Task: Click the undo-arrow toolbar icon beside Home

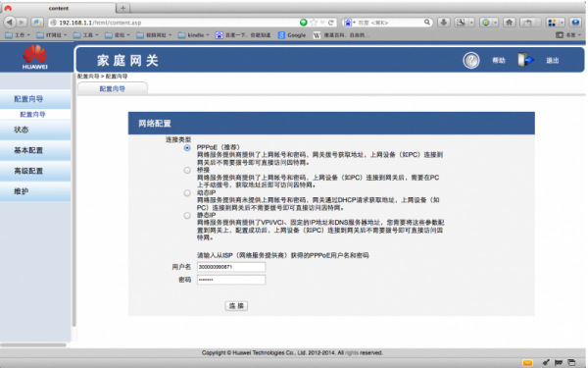Action: pos(528,23)
